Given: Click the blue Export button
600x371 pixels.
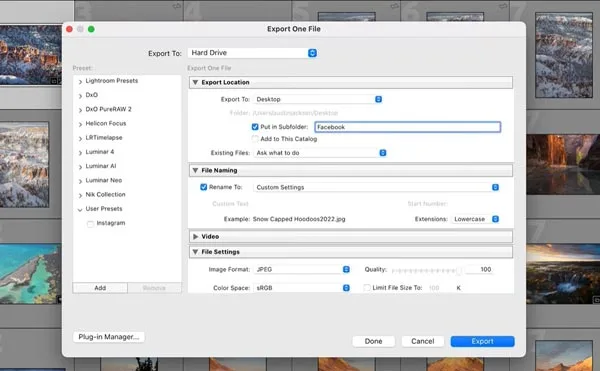Looking at the screenshot, I should click(x=482, y=341).
